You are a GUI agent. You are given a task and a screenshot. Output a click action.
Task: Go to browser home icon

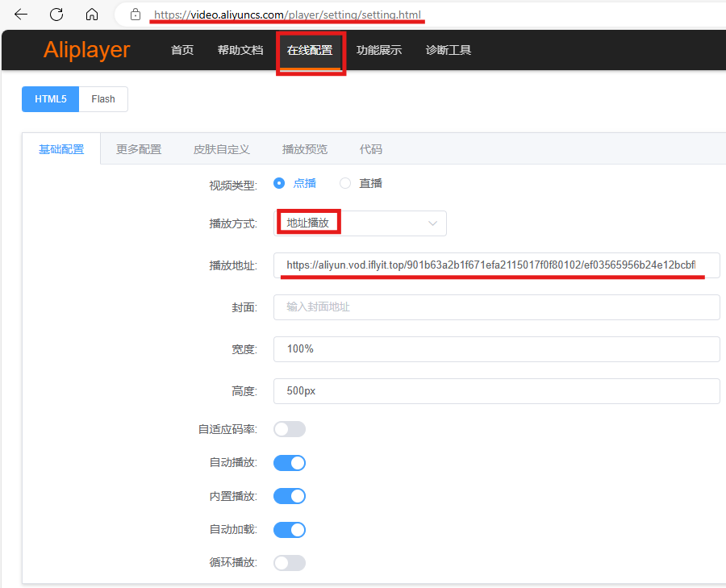pos(92,15)
